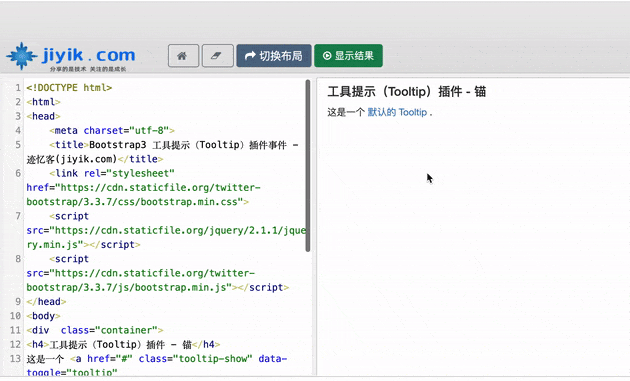Select the preview heading 工具提示（Tooltip）插件 - 锚

point(407,92)
